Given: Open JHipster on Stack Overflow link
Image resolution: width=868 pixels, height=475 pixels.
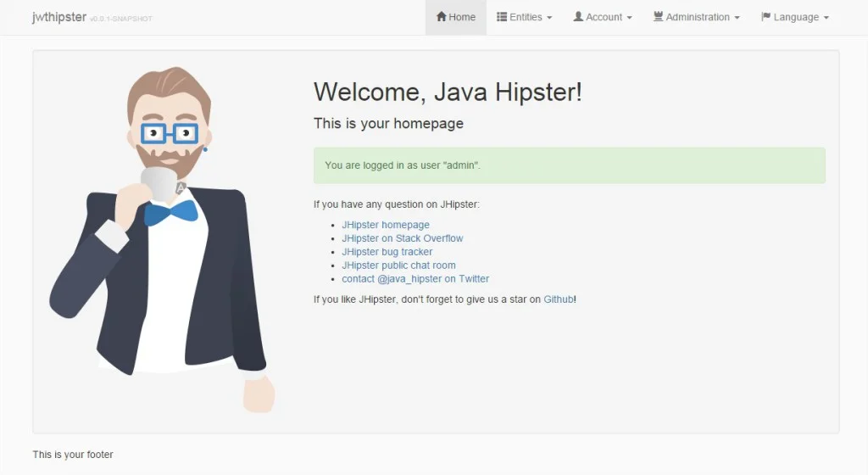Looking at the screenshot, I should tap(403, 238).
